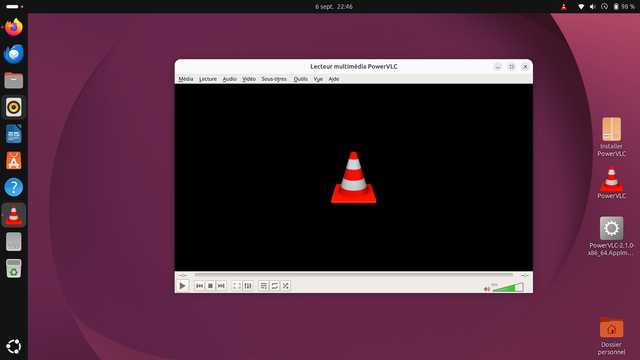The width and height of the screenshot is (640, 360).
Task: Mute audio with the speaker icon
Action: click(x=487, y=289)
